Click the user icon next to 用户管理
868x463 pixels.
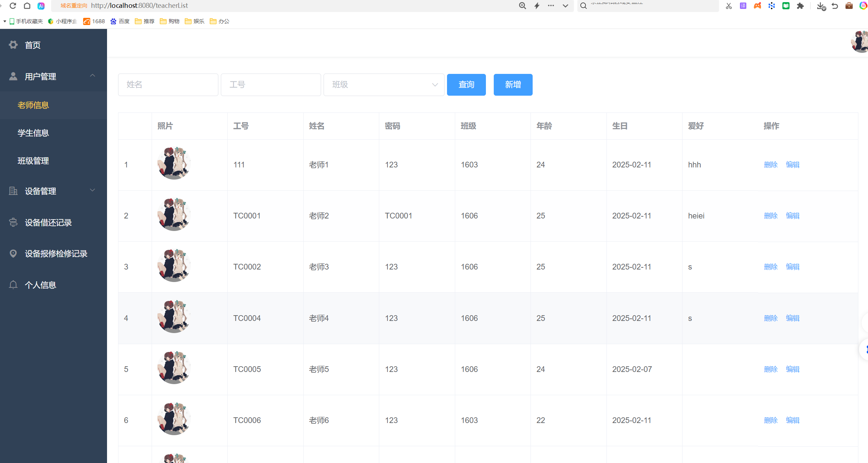click(13, 76)
